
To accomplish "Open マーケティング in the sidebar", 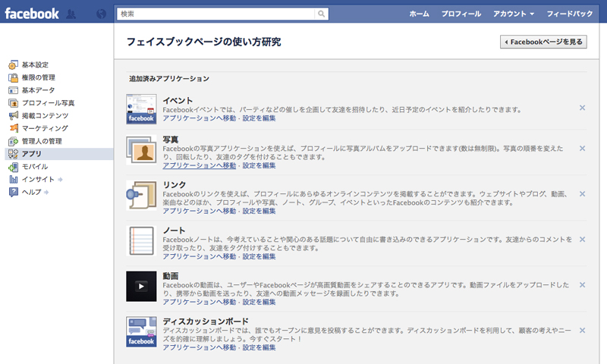I will click(45, 128).
